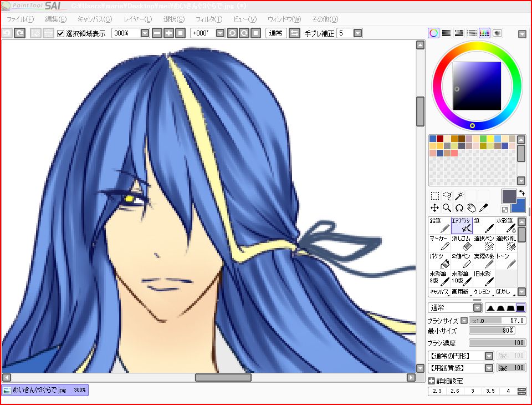
Task: Choose the 選択ペン selection pen tool
Action: [484, 243]
